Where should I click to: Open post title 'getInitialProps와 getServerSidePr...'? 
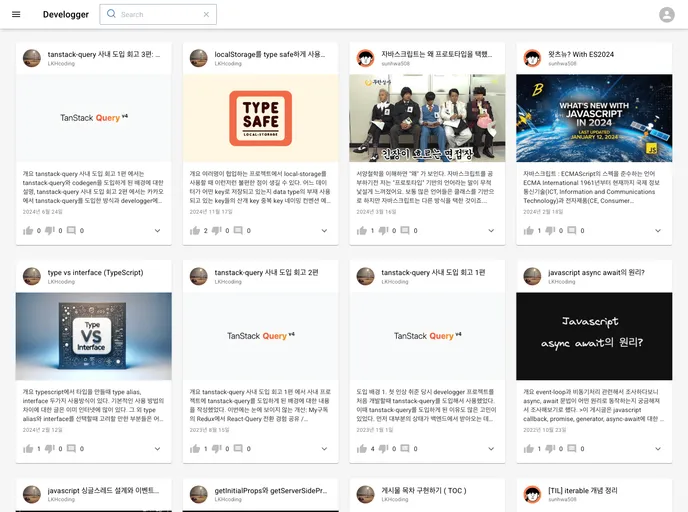271,491
